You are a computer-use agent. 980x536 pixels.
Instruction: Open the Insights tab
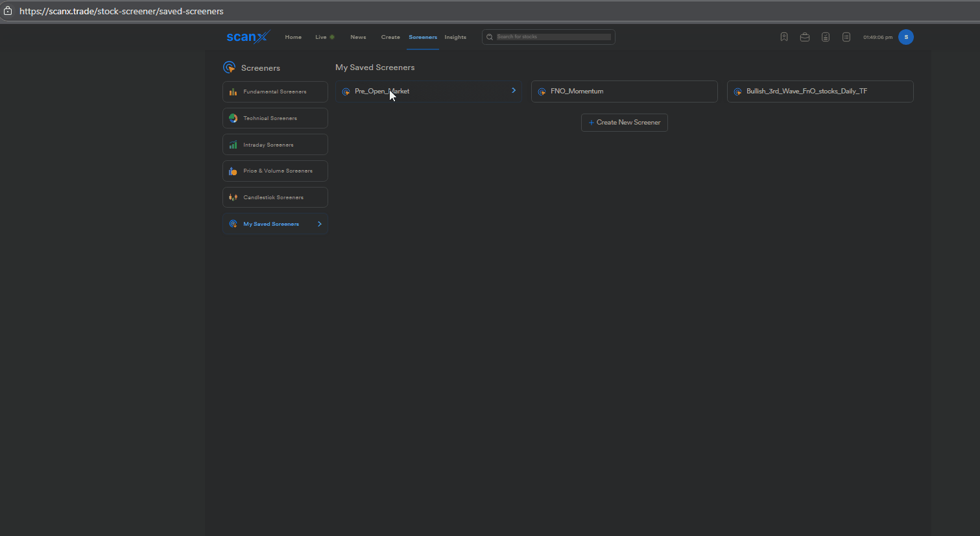[x=455, y=37]
